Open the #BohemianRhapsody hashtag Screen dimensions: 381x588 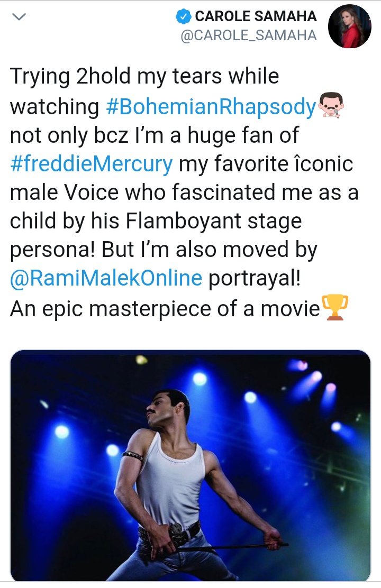click(x=211, y=106)
